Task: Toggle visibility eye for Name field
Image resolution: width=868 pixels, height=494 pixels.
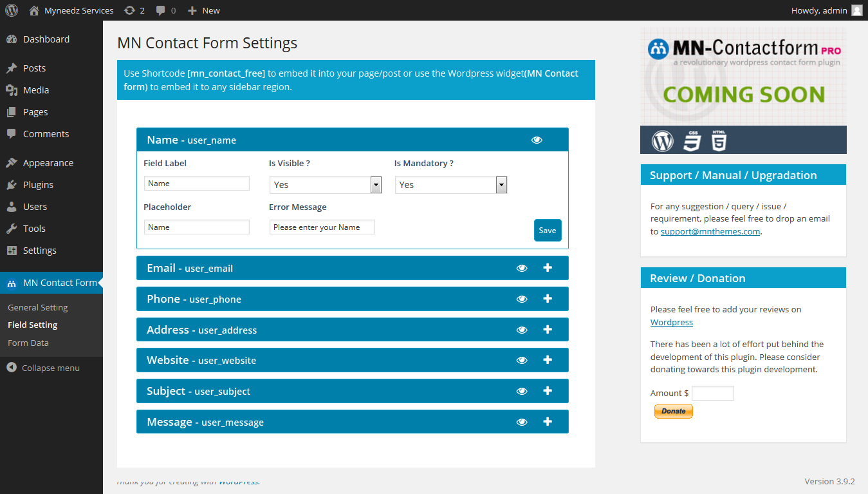Action: [x=537, y=140]
